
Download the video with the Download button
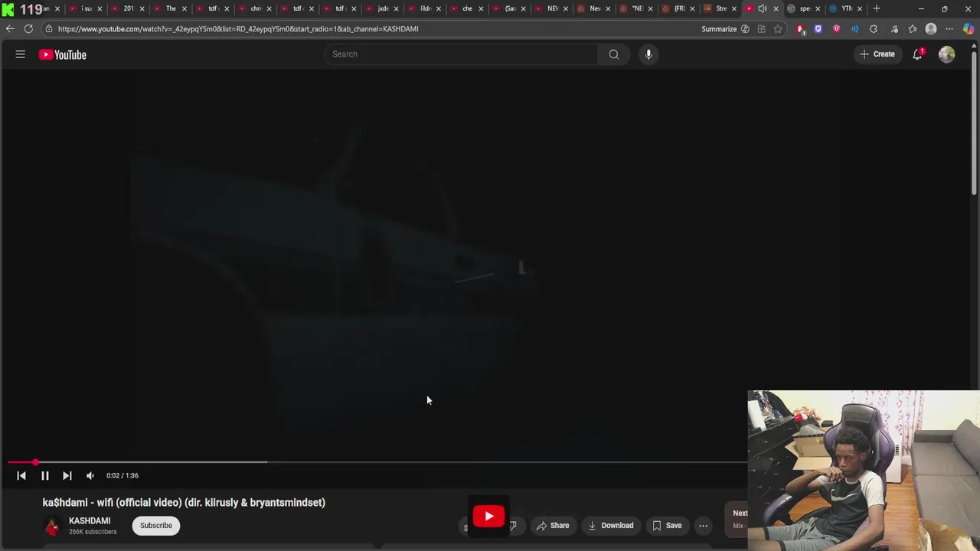click(611, 526)
